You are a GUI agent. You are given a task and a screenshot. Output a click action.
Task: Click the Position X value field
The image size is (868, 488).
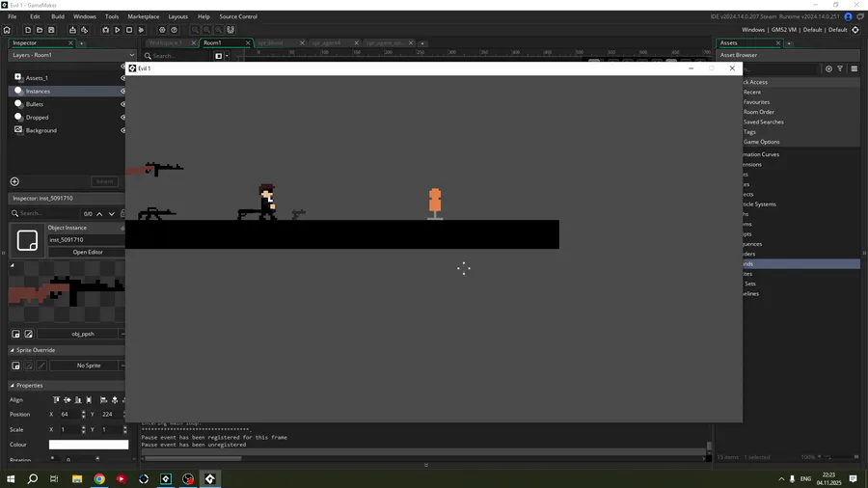[x=68, y=415]
